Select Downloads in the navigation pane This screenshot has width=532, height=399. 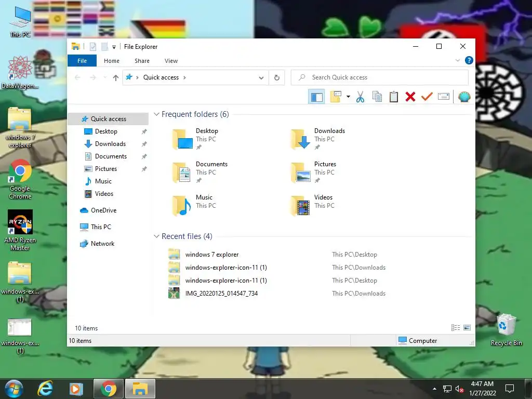coord(110,144)
